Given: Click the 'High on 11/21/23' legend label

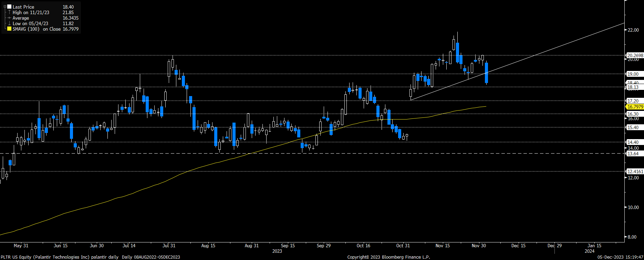Looking at the screenshot, I should pos(31,12).
